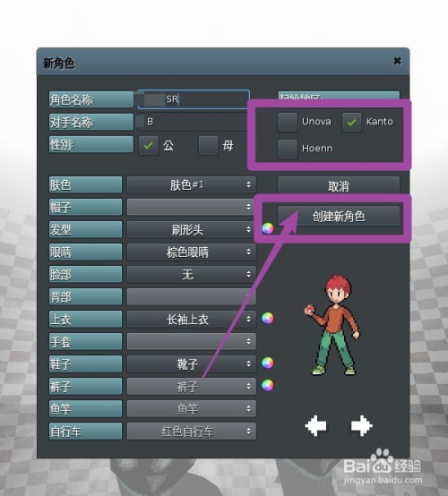448x496 pixels.
Task: Open the 肤色#1 skin color dropdown
Action: point(191,184)
